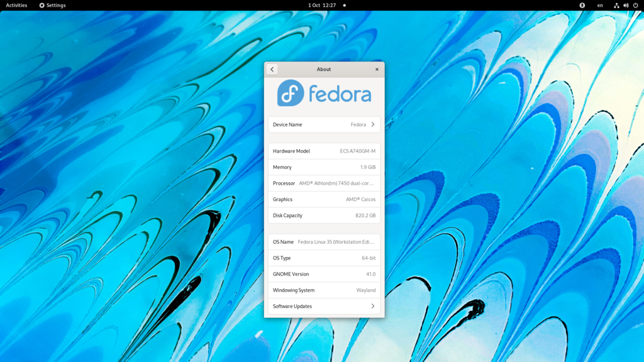Click the notification dot beside the clock

click(x=344, y=5)
